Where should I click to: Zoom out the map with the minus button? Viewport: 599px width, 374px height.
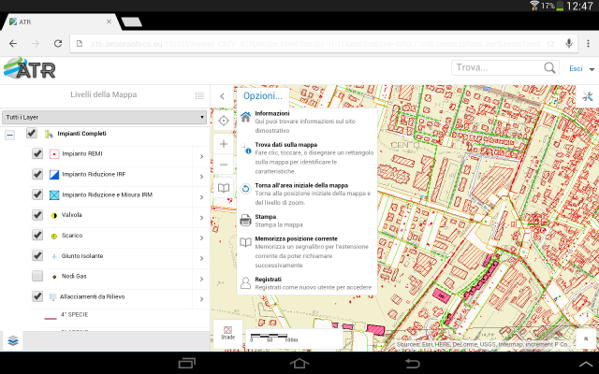click(223, 165)
